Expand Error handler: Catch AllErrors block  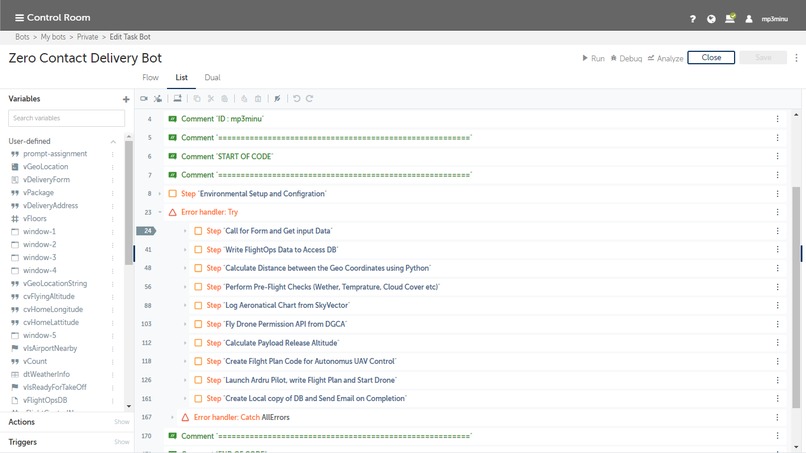tap(172, 417)
